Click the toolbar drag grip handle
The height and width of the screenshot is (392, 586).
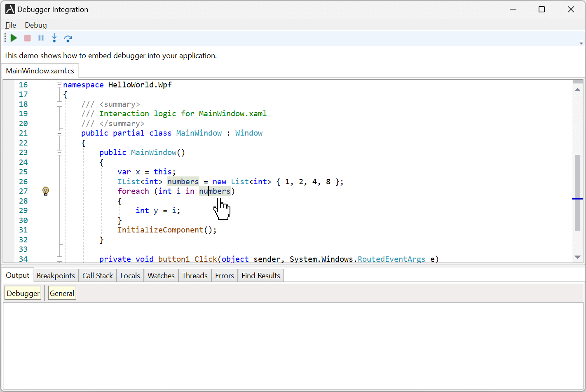(5, 38)
